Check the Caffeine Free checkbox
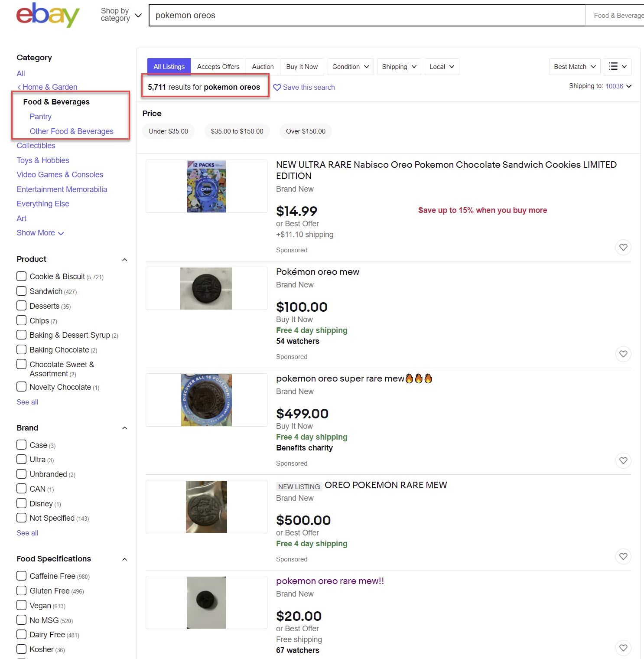Image resolution: width=644 pixels, height=659 pixels. pos(21,576)
